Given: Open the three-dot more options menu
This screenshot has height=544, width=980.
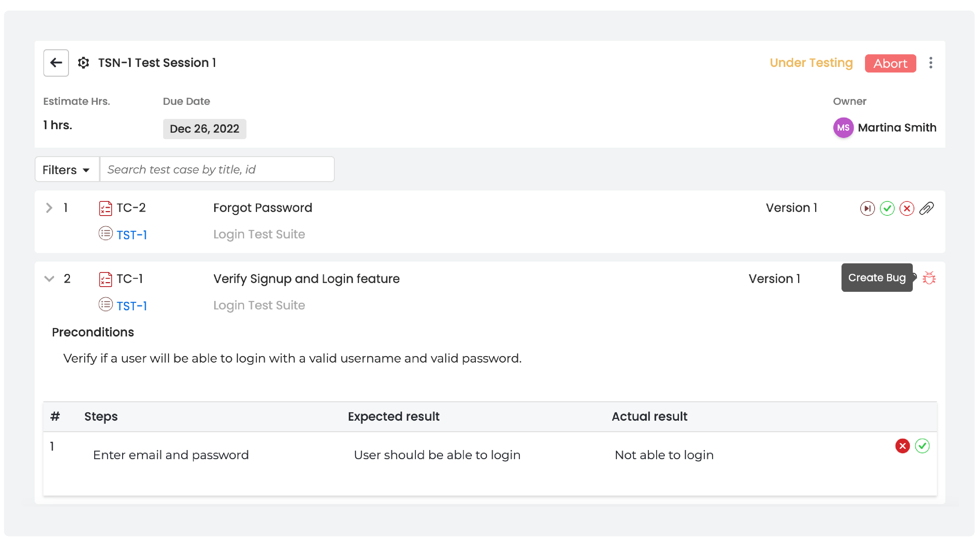Looking at the screenshot, I should pos(930,63).
